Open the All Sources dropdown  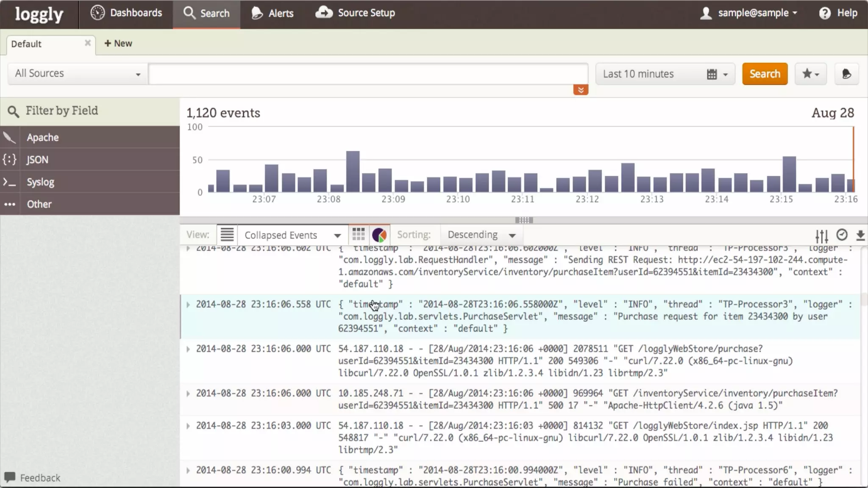78,74
